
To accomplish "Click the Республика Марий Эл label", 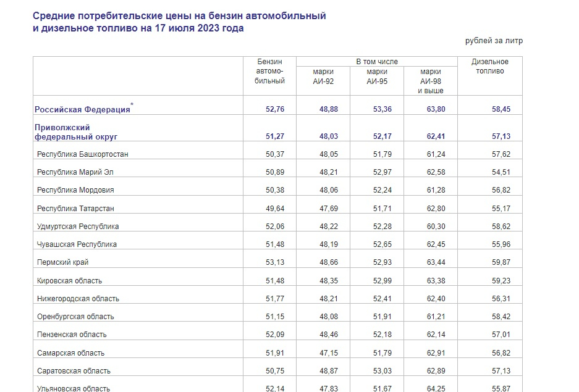I will [x=75, y=172].
